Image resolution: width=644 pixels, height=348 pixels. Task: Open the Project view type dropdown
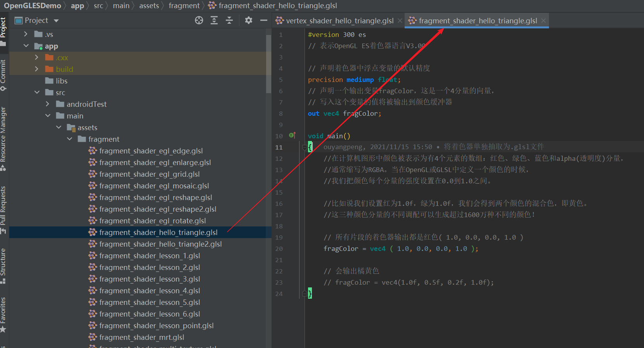[x=56, y=21]
